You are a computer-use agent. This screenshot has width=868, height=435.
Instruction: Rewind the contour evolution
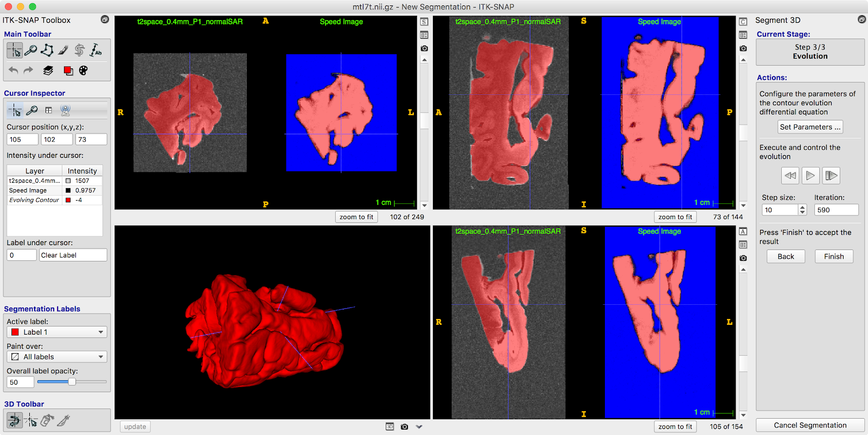tap(790, 175)
